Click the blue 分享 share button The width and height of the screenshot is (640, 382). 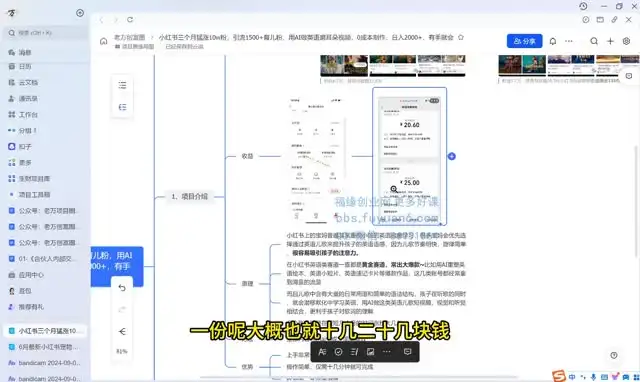tap(524, 41)
